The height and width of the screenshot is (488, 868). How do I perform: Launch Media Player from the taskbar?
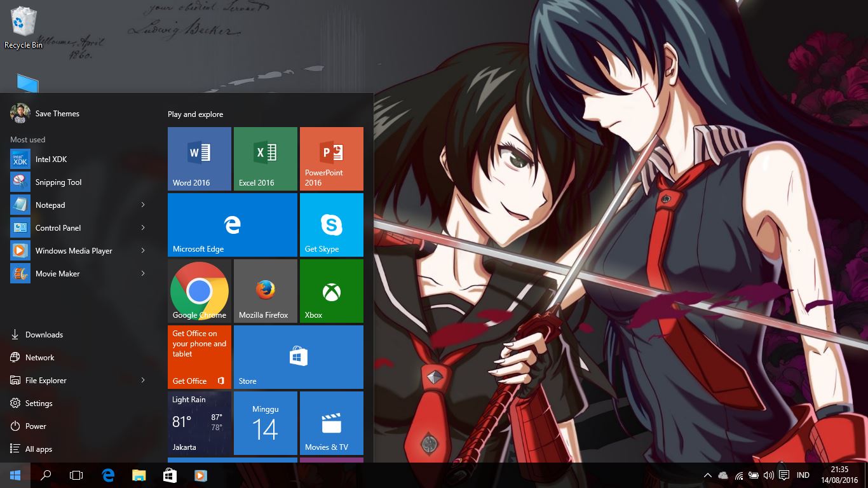(200, 475)
